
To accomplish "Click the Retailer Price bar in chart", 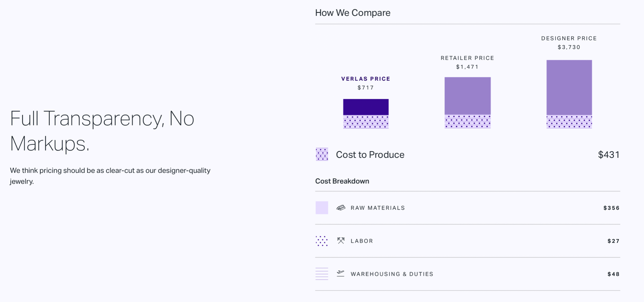I will point(468,96).
